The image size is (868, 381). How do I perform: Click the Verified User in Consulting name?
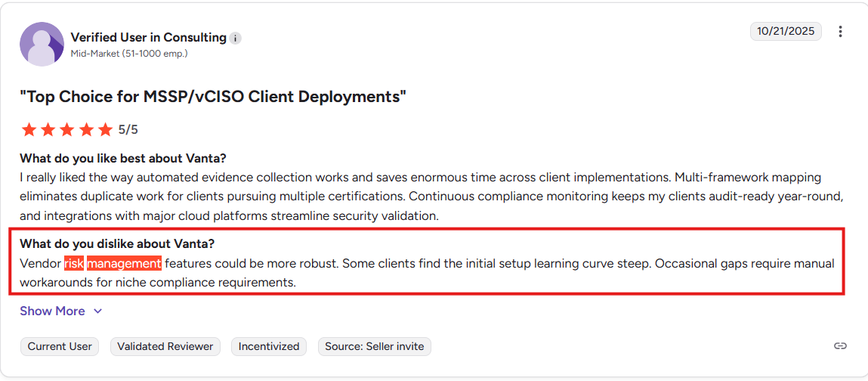[148, 38]
